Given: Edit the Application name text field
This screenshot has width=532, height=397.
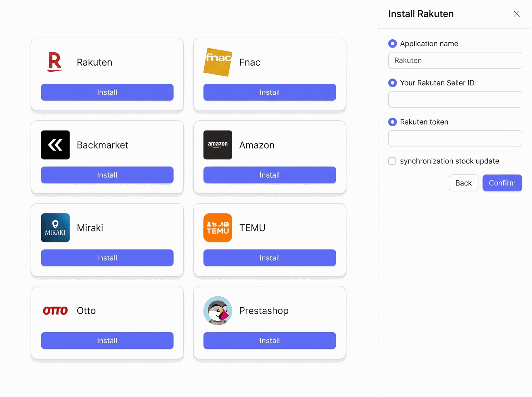Looking at the screenshot, I should coord(455,61).
